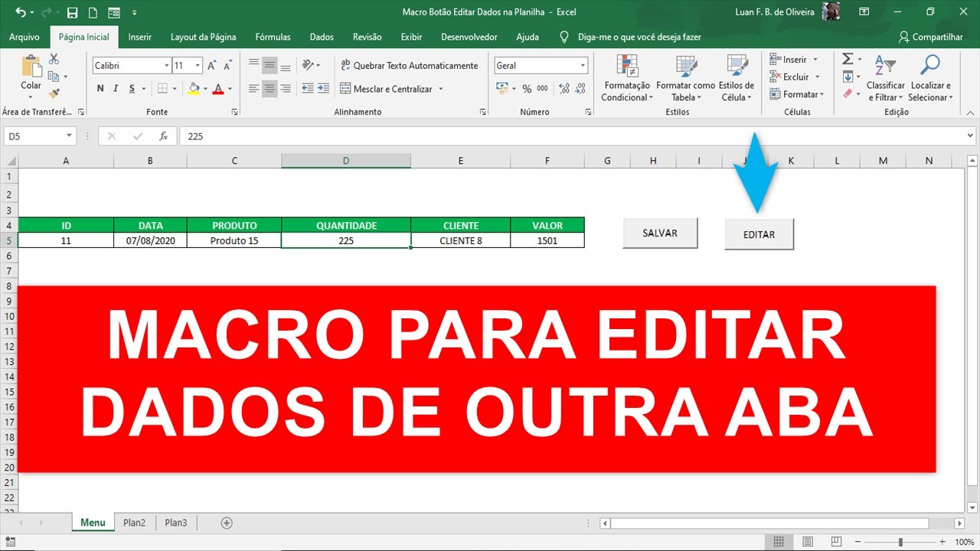Click the Undo arrow in quick access toolbar
The height and width of the screenshot is (551, 980).
[x=20, y=12]
